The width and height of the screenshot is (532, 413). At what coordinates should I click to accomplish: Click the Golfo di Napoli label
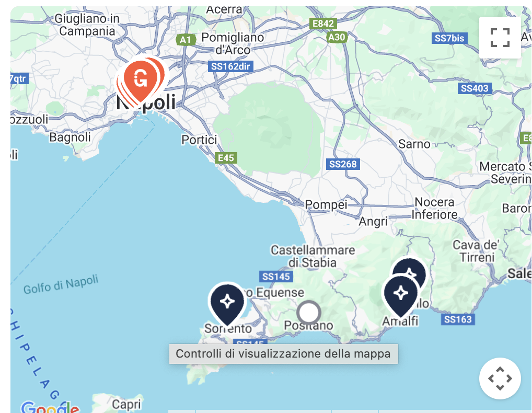coord(61,284)
